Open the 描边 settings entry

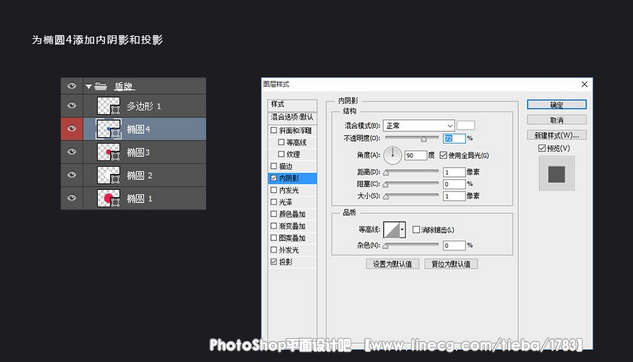[286, 166]
